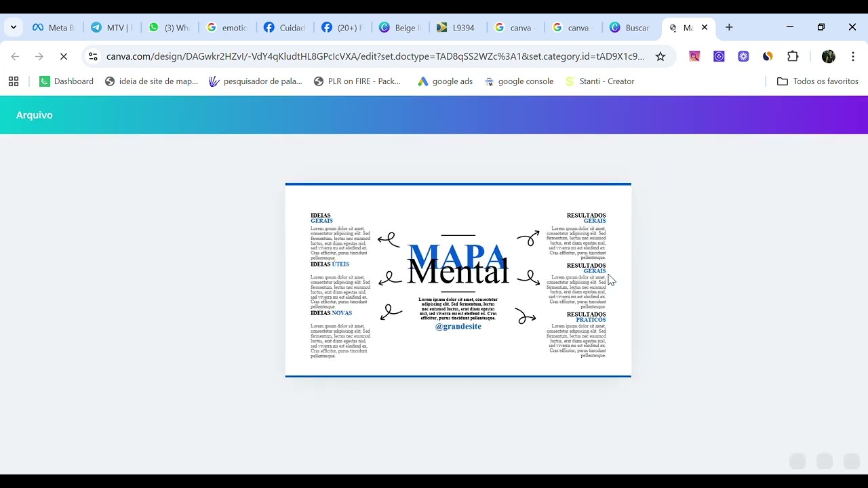This screenshot has height=488, width=868.
Task: Open the google ads bookmark
Action: pos(446,81)
